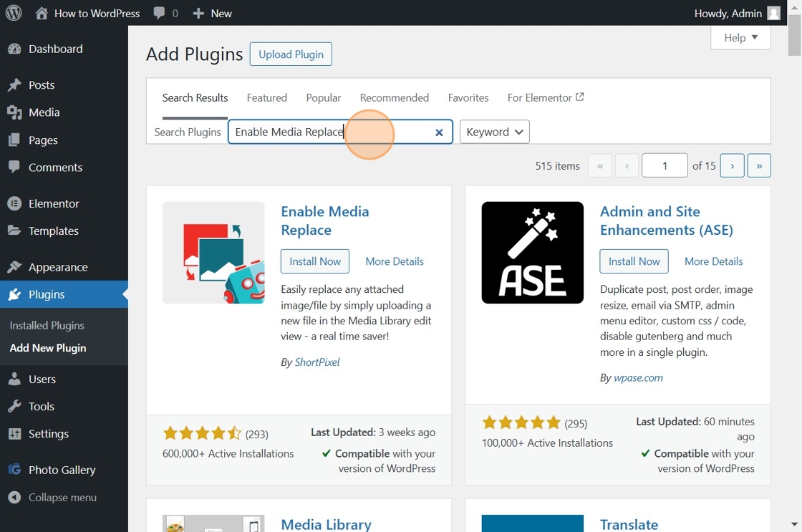Image resolution: width=802 pixels, height=532 pixels.
Task: Click the page scrollbar thumb
Action: point(794,35)
